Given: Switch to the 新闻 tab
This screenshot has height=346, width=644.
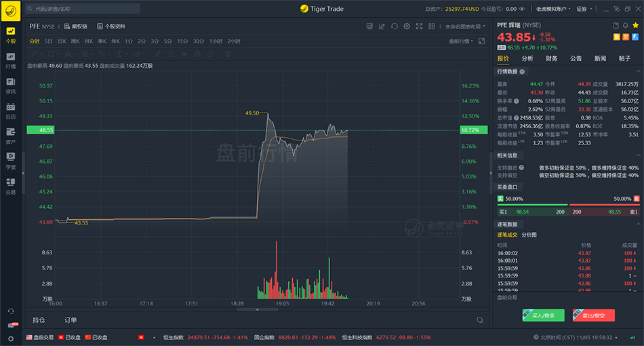Looking at the screenshot, I should point(600,58).
